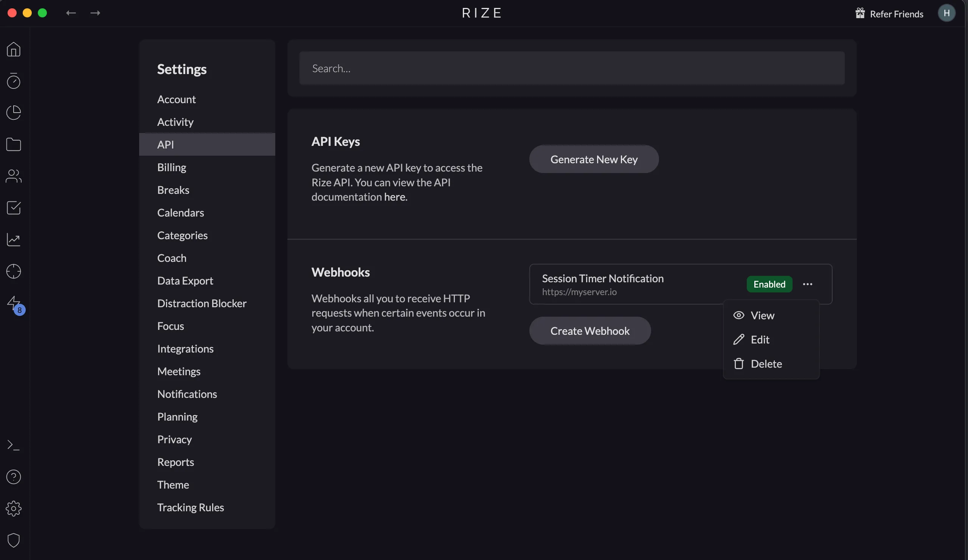Open the pie chart analytics icon
968x560 pixels.
14,112
